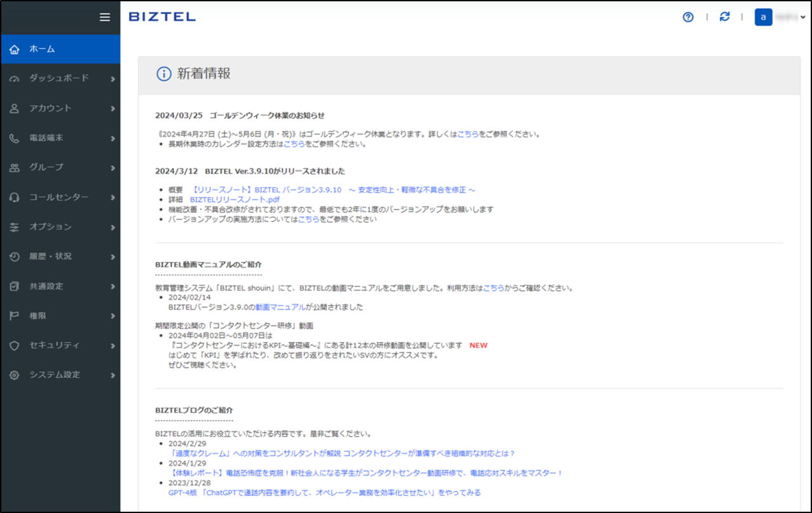Image resolution: width=812 pixels, height=513 pixels.
Task: Click the システム設定 gear icon
Action: tap(15, 376)
